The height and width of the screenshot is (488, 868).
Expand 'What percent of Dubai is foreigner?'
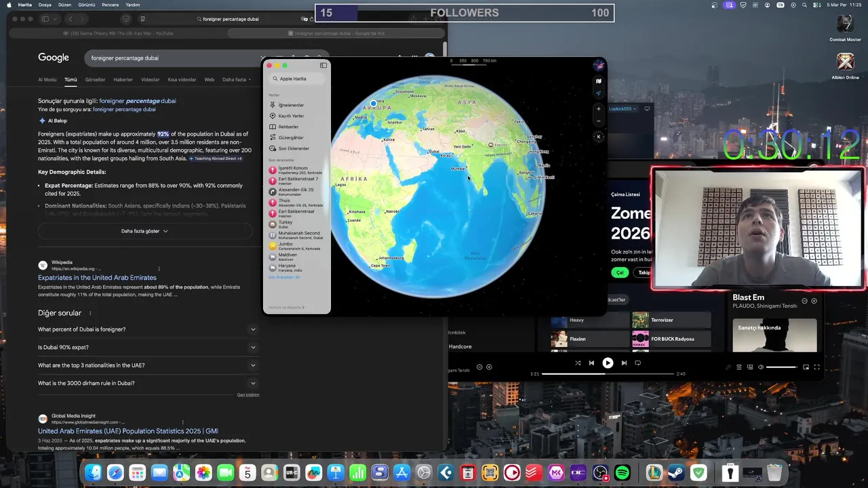point(147,329)
